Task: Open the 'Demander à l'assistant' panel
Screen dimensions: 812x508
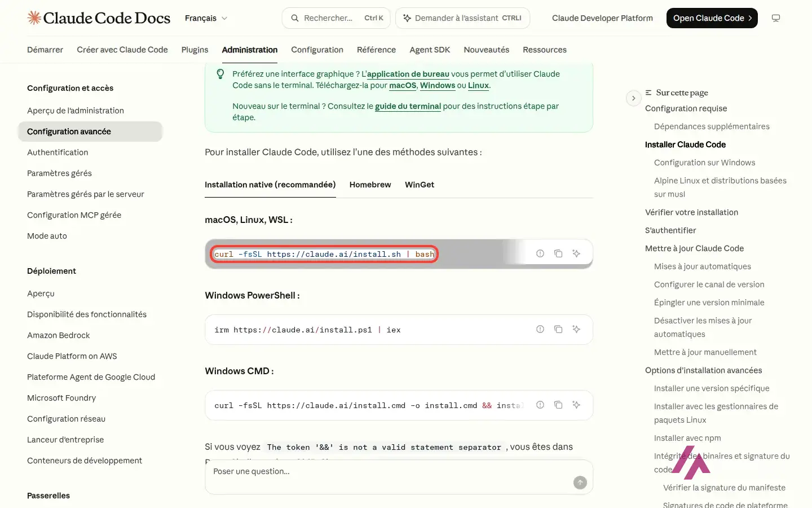Action: (462, 18)
